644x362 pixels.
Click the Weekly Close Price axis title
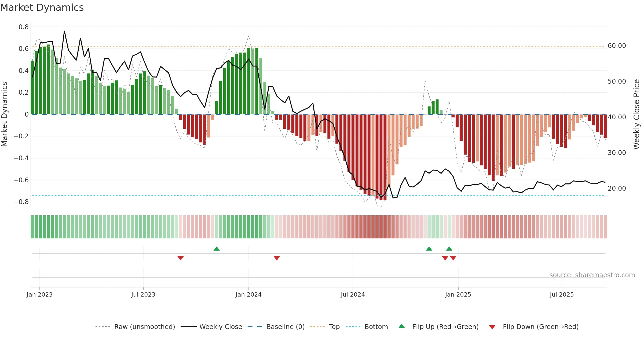coord(636,114)
